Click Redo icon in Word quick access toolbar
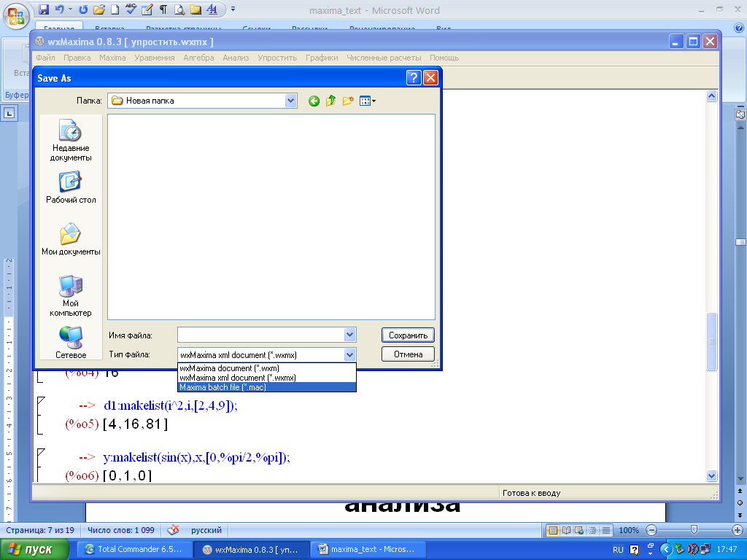 [x=83, y=9]
